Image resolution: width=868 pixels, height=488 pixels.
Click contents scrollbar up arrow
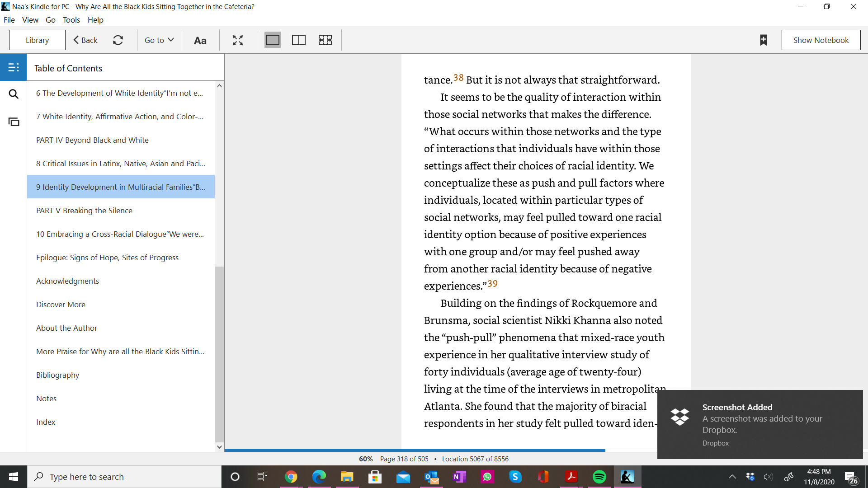(219, 86)
